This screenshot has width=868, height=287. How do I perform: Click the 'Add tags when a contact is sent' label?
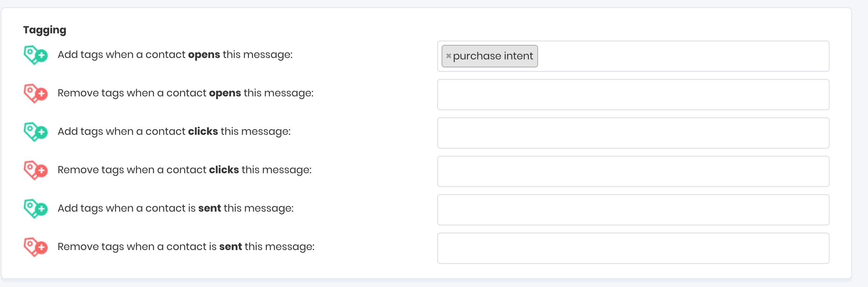click(175, 208)
